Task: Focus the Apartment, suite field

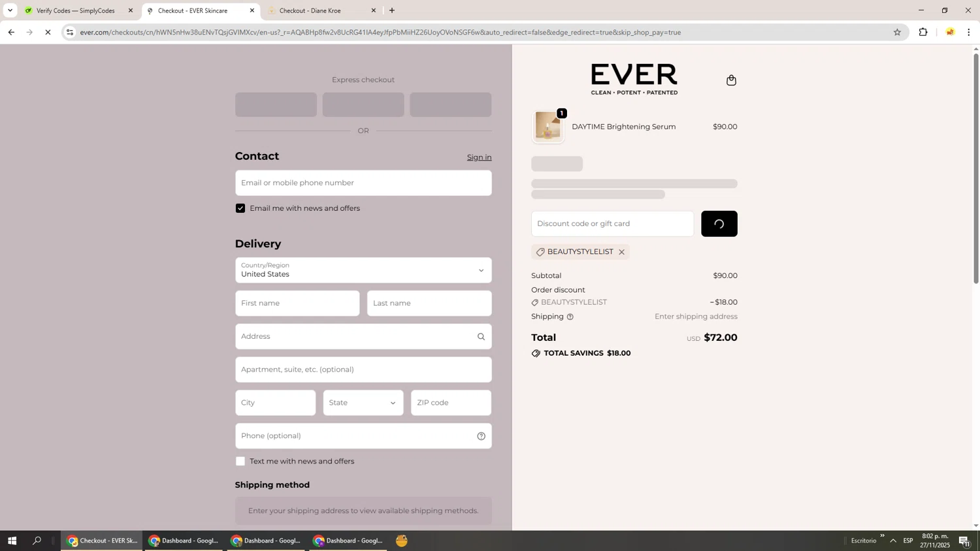Action: (363, 370)
